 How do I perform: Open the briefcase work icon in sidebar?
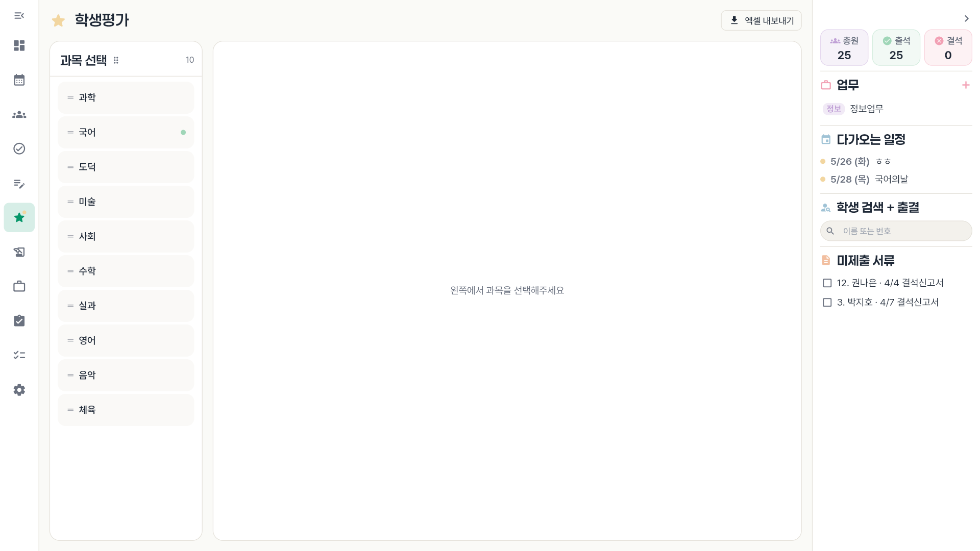(19, 286)
